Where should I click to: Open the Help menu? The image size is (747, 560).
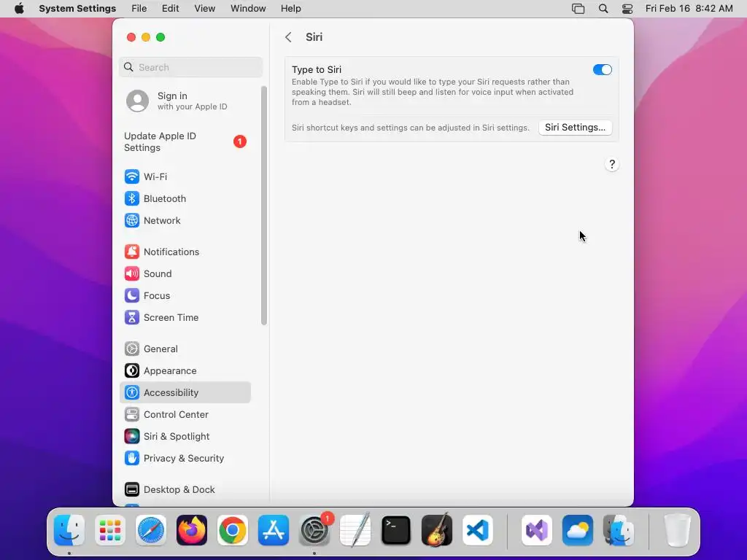coord(290,9)
